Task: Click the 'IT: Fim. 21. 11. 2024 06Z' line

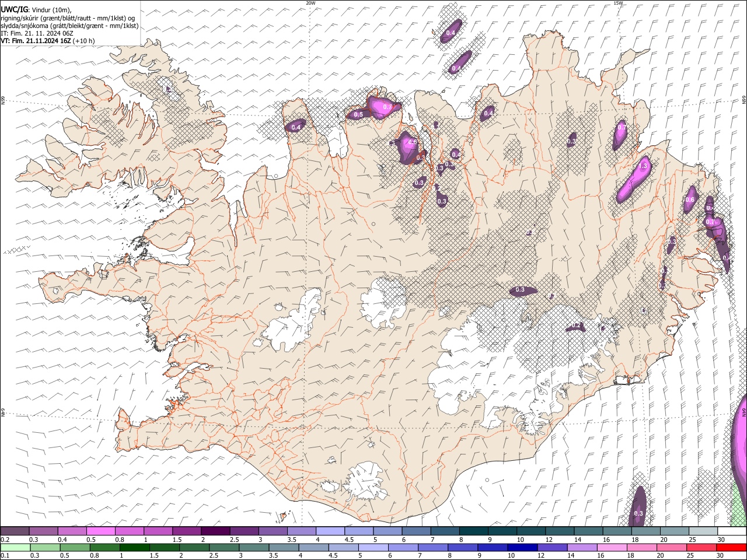Action: coord(37,33)
